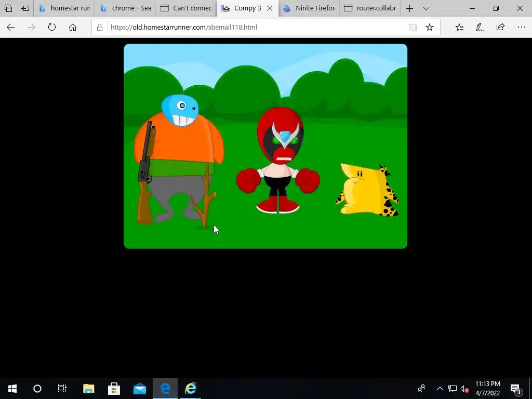Open the clock showing 11:13 PM
The width and height of the screenshot is (532, 399).
click(487, 389)
